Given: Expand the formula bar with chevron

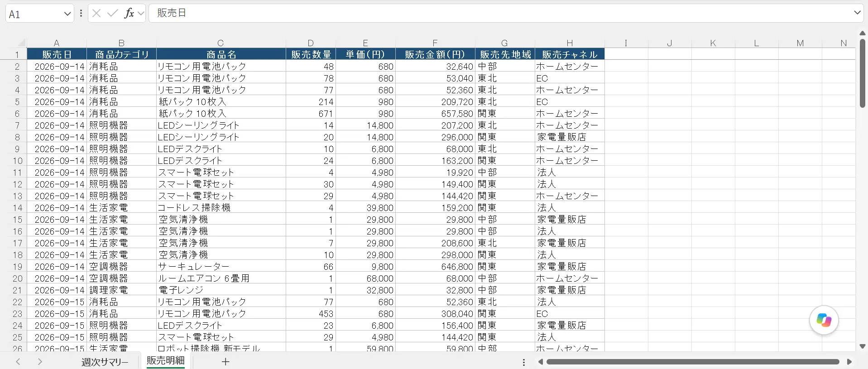Looking at the screenshot, I should (857, 13).
